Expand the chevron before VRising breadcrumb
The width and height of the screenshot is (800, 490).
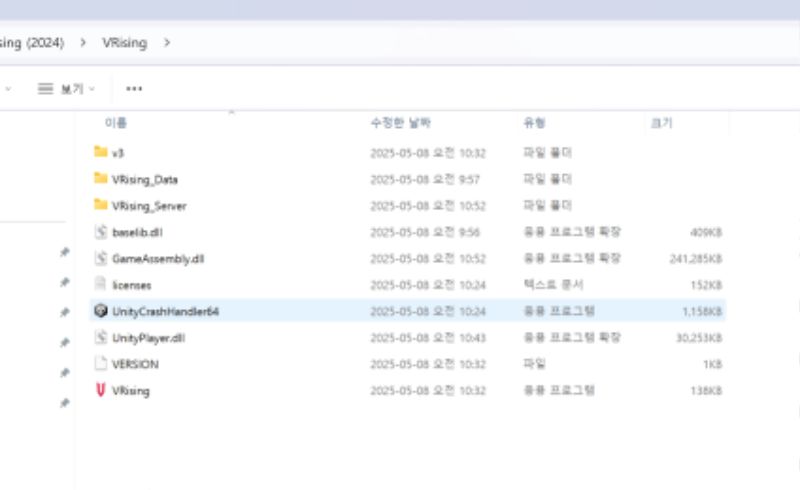(83, 43)
